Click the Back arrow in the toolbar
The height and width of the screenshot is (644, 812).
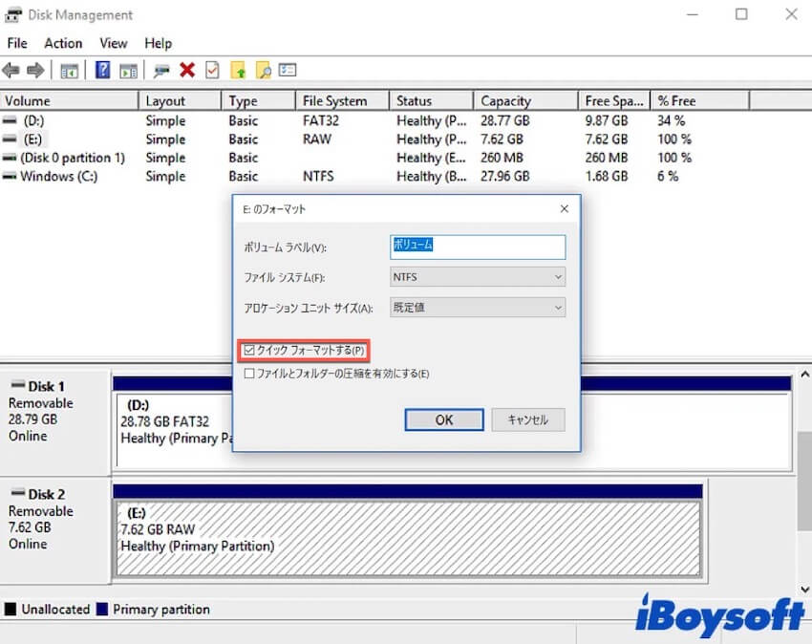click(x=11, y=71)
